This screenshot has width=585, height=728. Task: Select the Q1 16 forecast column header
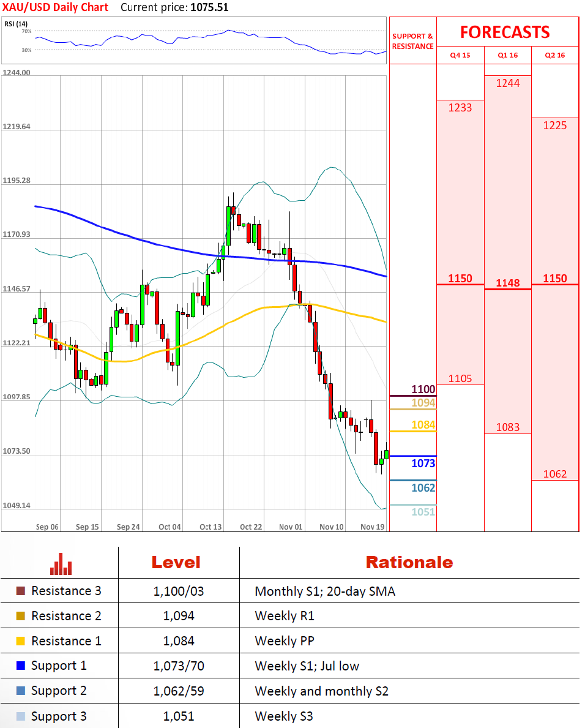coord(507,54)
